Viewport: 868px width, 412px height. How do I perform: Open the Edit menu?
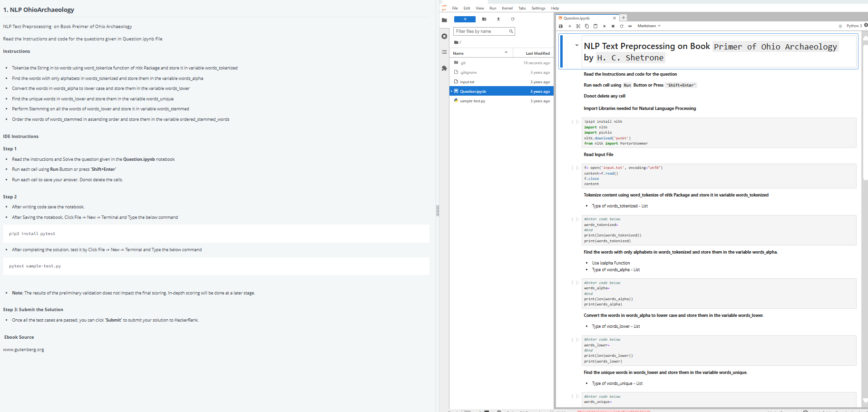point(467,8)
